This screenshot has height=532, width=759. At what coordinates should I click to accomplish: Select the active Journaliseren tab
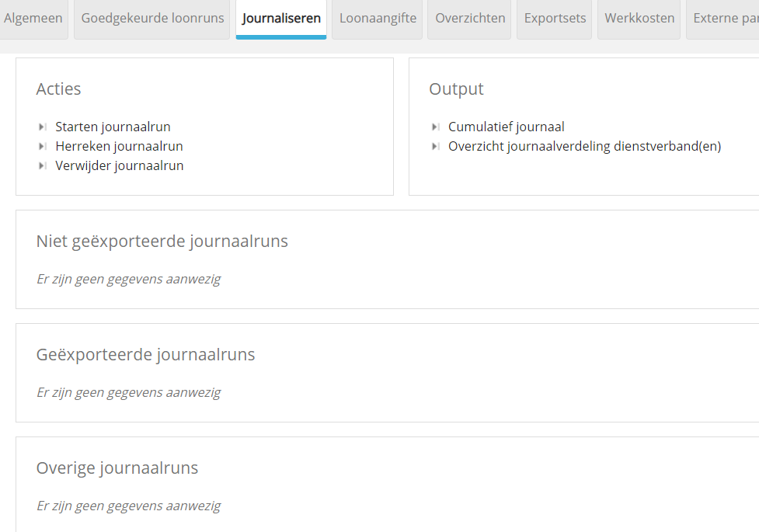pos(281,19)
